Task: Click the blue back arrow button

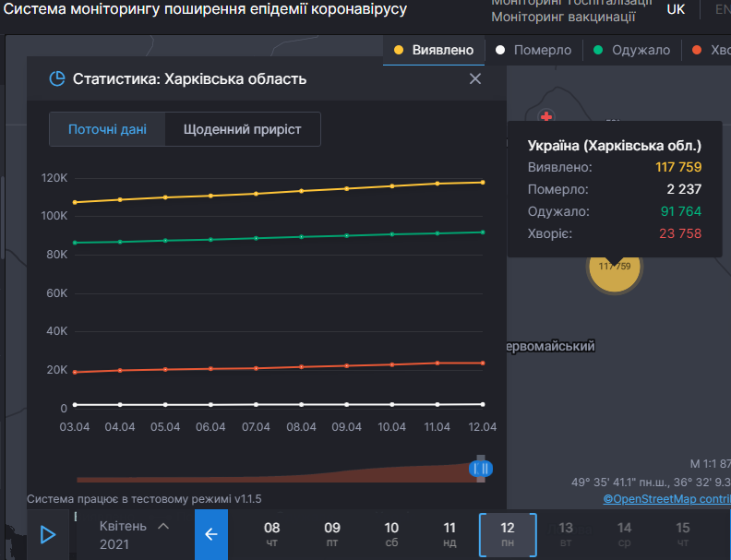Action: (x=210, y=534)
